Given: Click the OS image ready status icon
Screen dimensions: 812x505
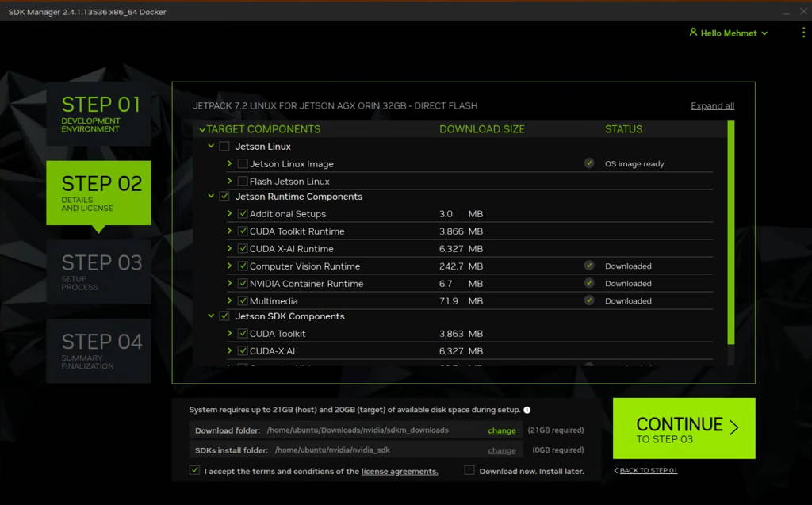Looking at the screenshot, I should (x=589, y=163).
